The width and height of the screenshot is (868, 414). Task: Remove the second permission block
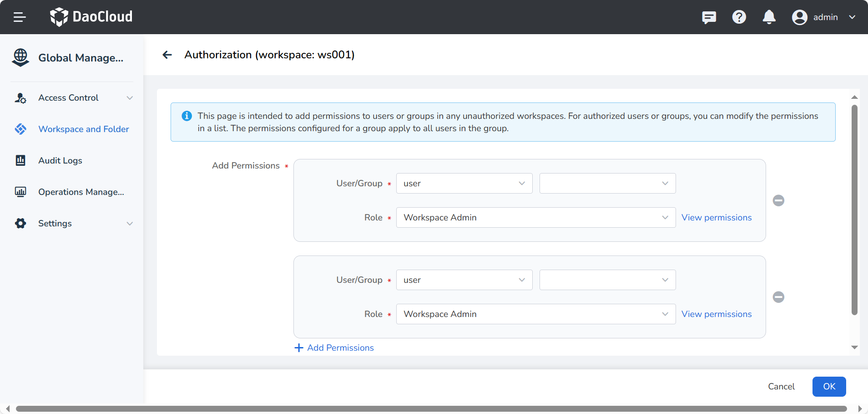tap(778, 297)
